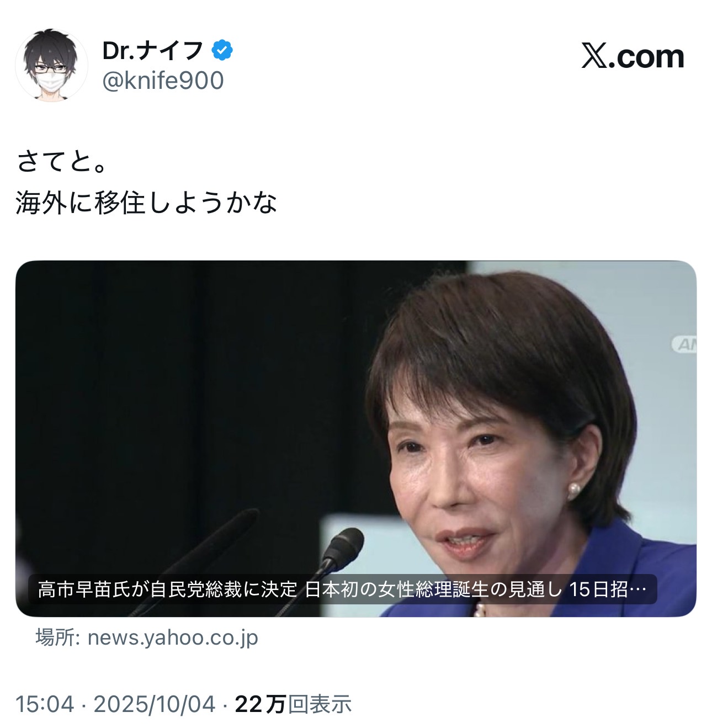Screen dimensions: 712x728
Task: Open the Dr.ナイフ display name
Action: [x=153, y=51]
